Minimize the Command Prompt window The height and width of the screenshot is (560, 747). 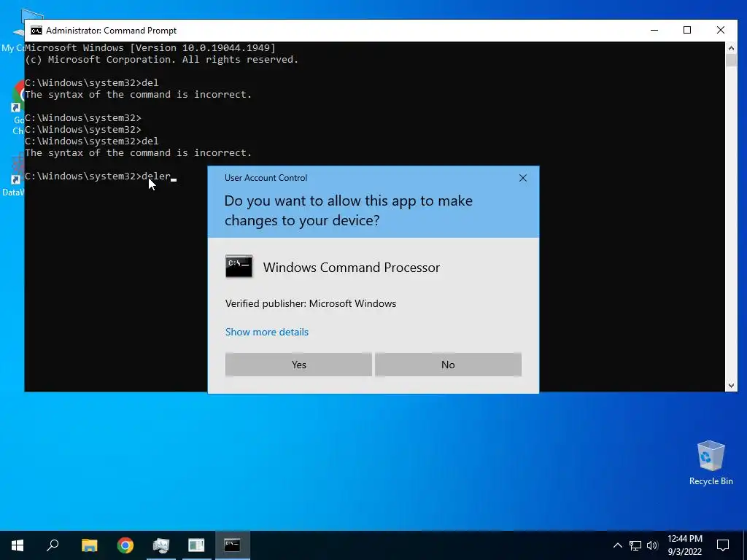pos(654,30)
